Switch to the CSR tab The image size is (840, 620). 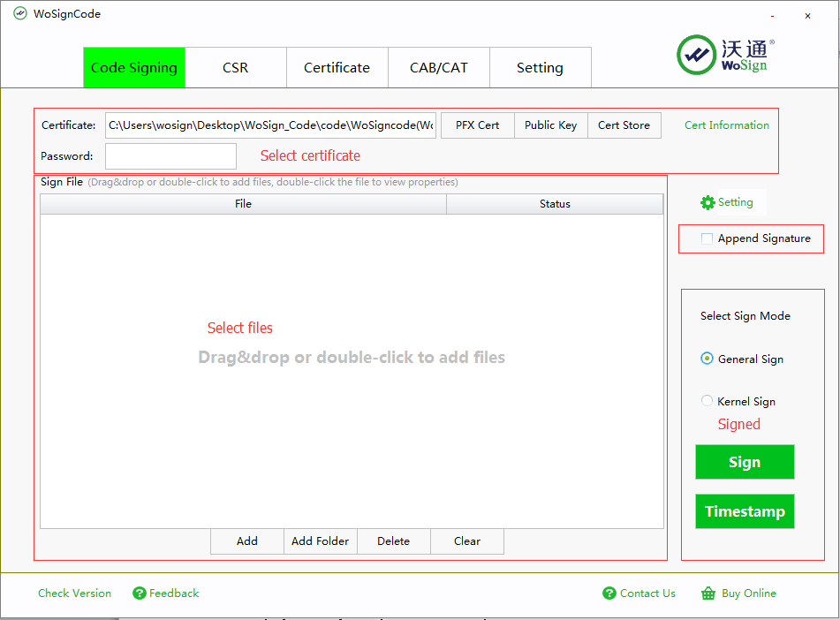click(x=236, y=68)
